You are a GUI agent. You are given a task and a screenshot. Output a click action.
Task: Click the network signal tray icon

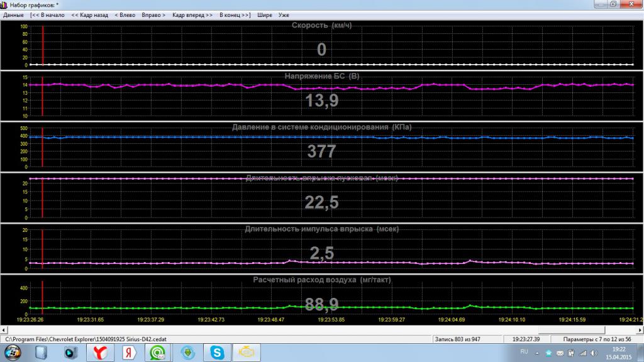pyautogui.click(x=582, y=353)
